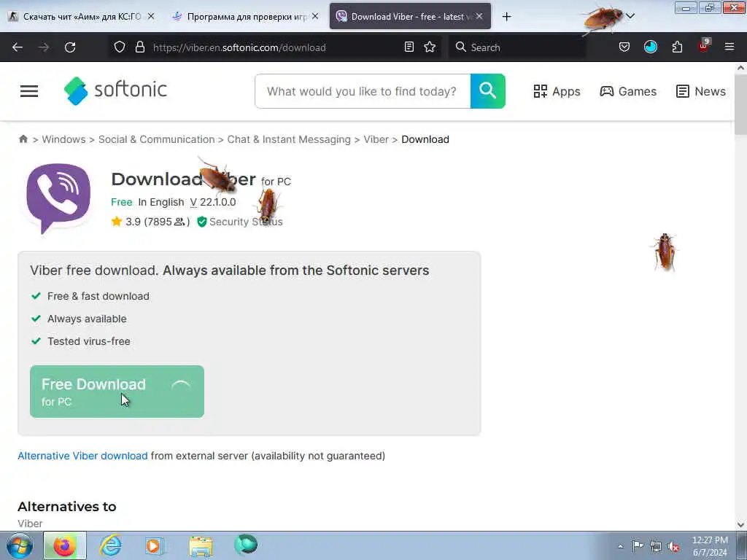The height and width of the screenshot is (560, 747).
Task: Close the Download Viber tab
Action: click(479, 16)
